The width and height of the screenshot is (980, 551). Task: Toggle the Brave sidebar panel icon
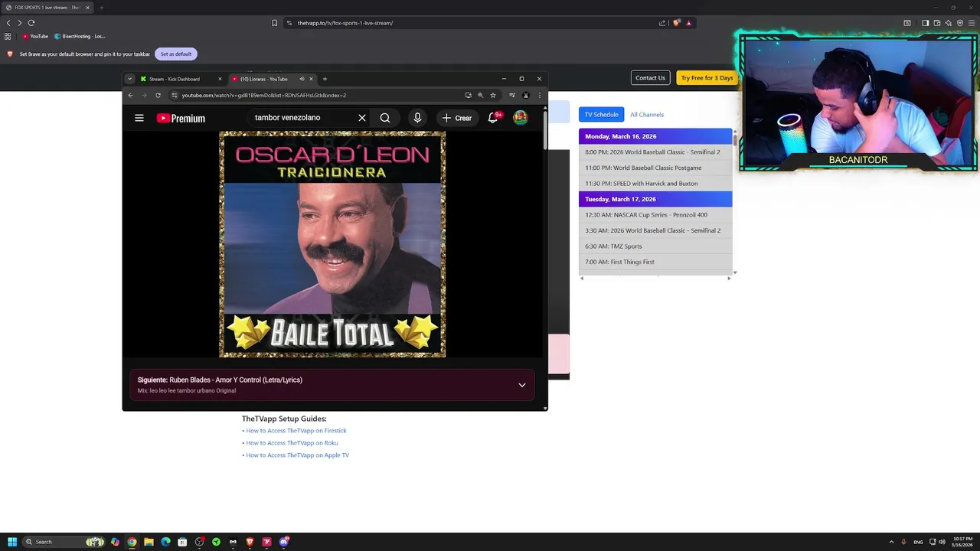[x=925, y=23]
